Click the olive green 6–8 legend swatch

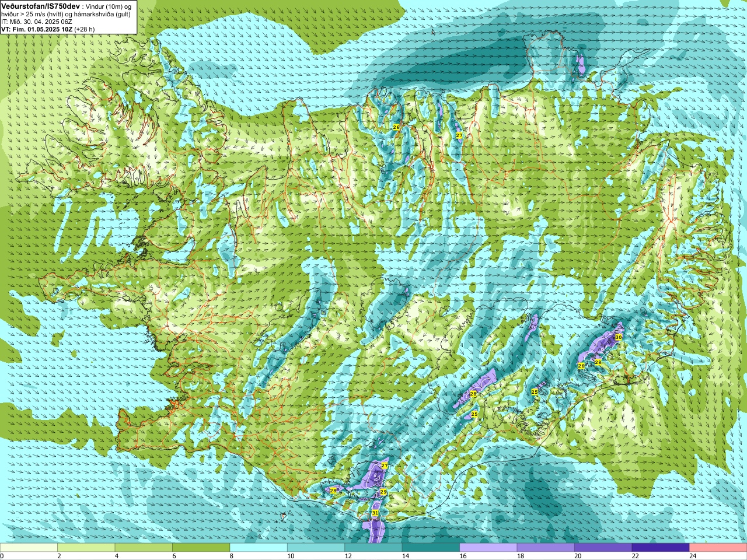(x=201, y=548)
